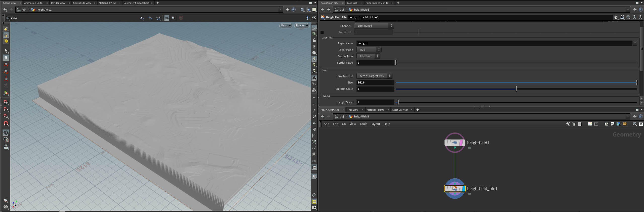644x212 pixels.
Task: Click the node info icon in parameter pane
Action: coord(634,17)
